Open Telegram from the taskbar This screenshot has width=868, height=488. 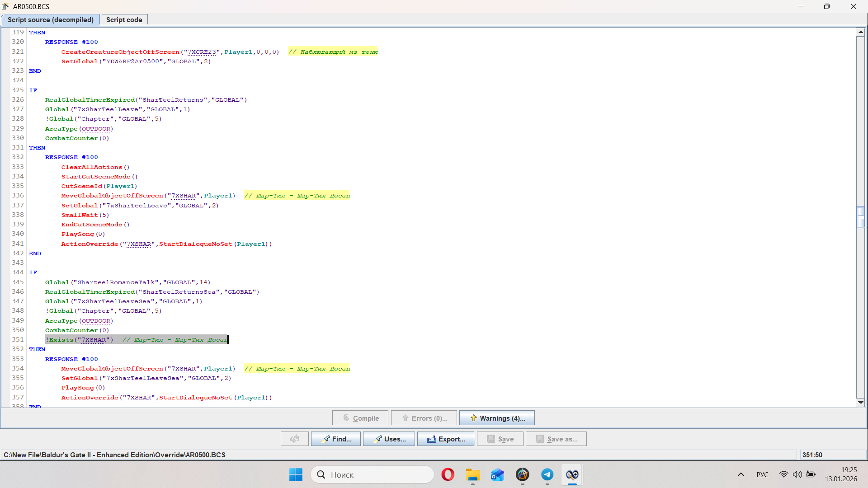(547, 474)
